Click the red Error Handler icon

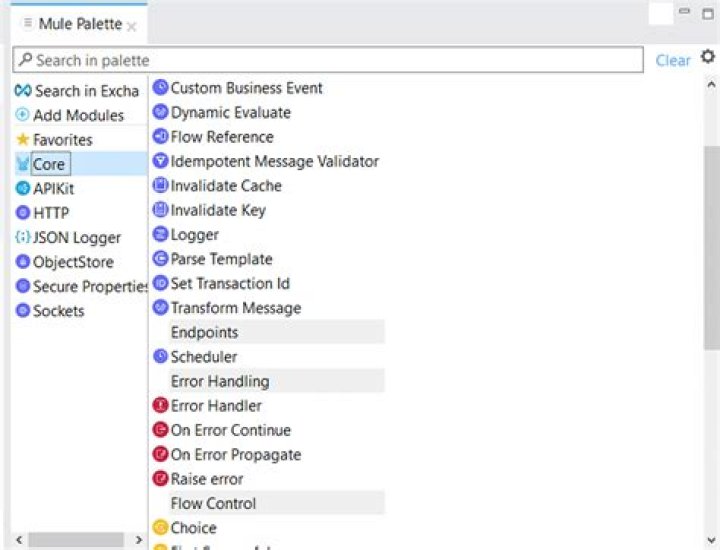pos(160,405)
